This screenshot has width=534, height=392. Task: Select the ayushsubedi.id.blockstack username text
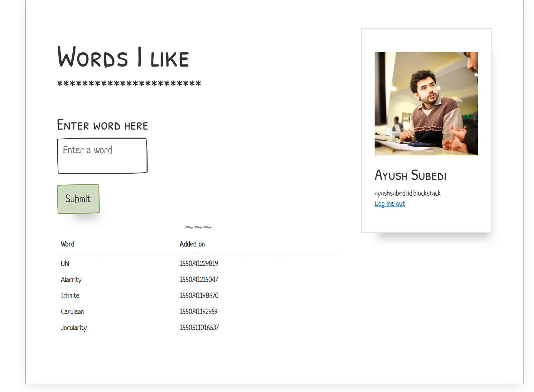point(408,193)
